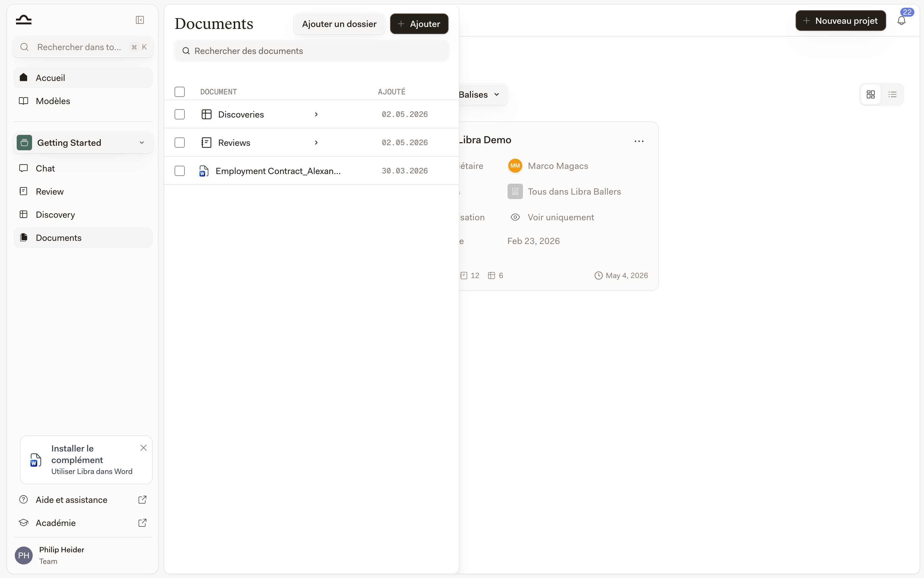The width and height of the screenshot is (924, 578).
Task: Check the Discoveries row checkbox
Action: (179, 114)
